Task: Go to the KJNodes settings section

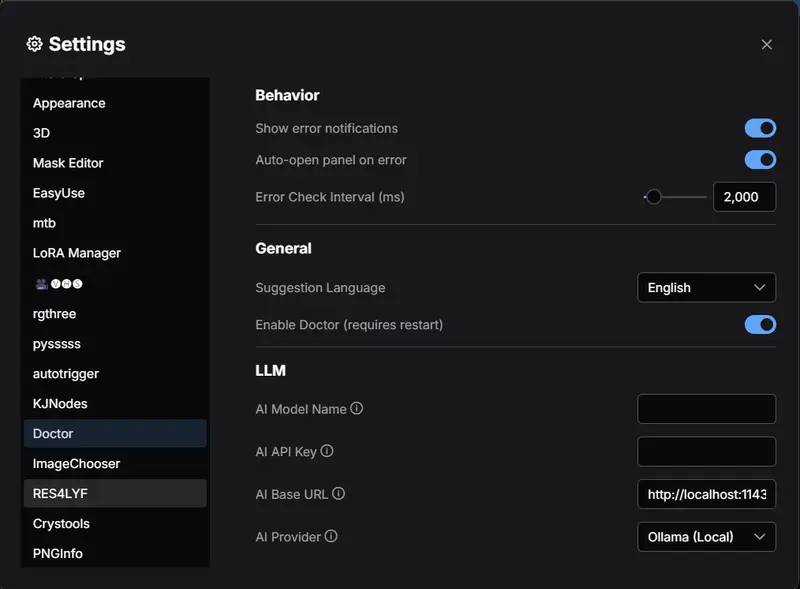Action: tap(60, 404)
